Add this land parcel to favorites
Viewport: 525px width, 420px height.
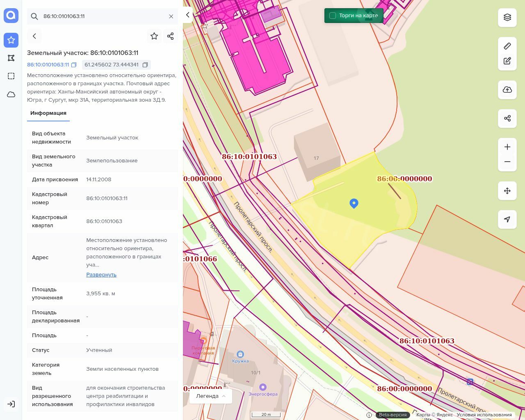pos(154,36)
